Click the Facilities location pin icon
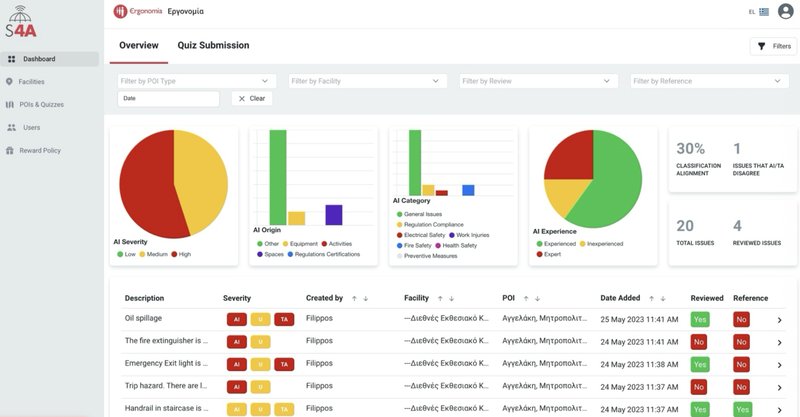Image resolution: width=800 pixels, height=417 pixels. tap(11, 81)
